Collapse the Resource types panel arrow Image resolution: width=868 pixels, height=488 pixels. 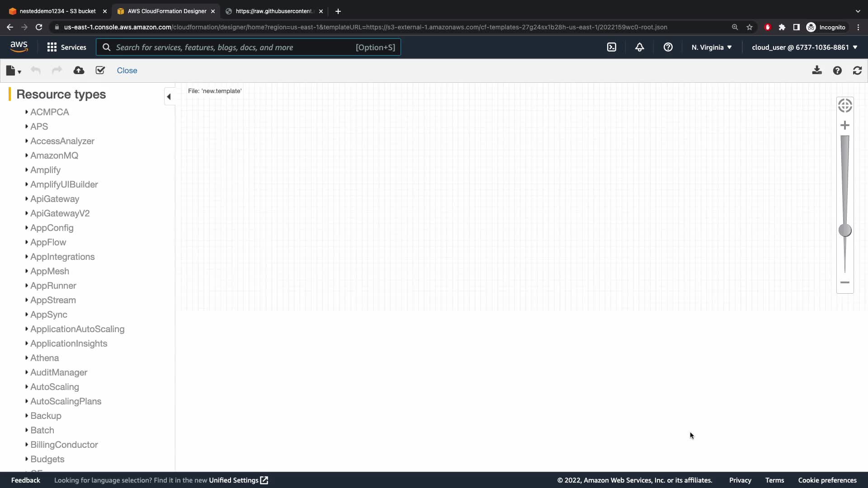[x=169, y=96]
